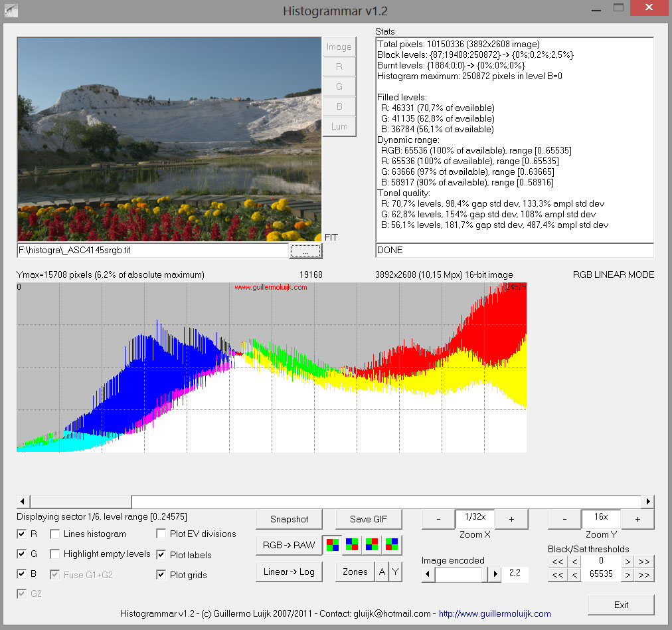Click the histogram horizontal scrollbar thumb

coord(81,501)
